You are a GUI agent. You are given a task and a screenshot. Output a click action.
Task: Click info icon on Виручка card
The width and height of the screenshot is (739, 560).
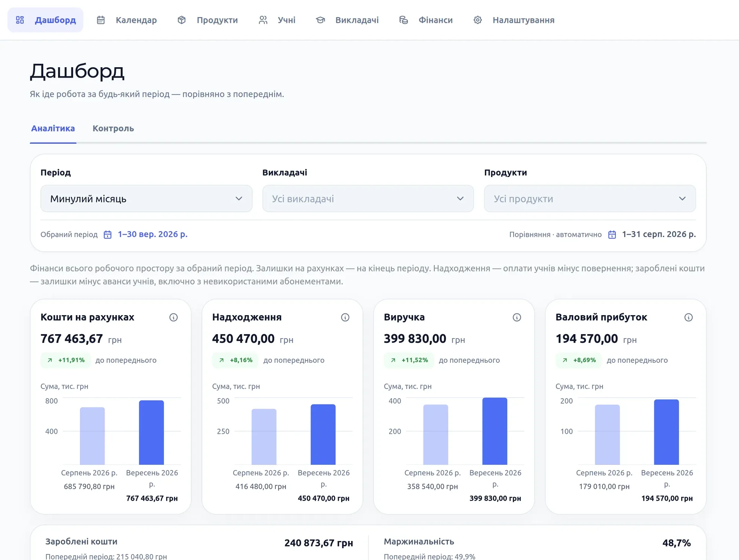click(x=517, y=317)
